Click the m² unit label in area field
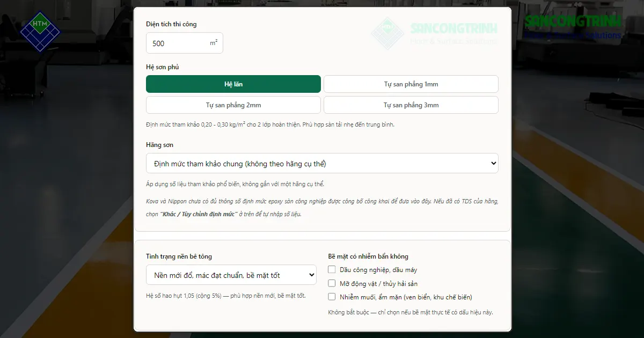This screenshot has height=338, width=644. [214, 43]
